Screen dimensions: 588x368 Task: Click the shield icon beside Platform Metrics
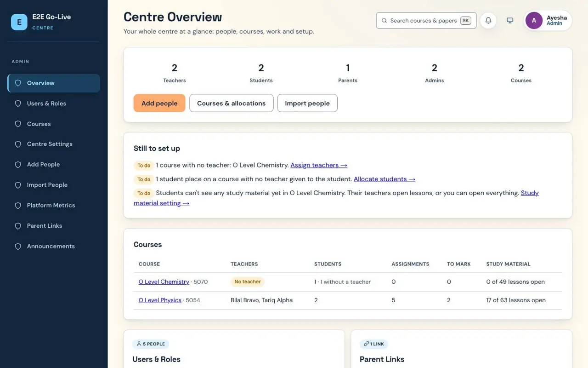[18, 206]
